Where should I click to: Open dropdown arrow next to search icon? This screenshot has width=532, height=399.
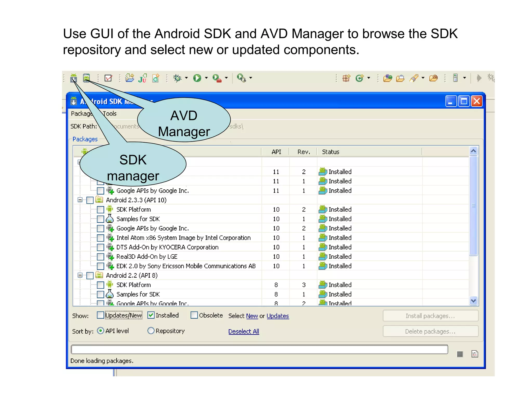click(x=251, y=78)
